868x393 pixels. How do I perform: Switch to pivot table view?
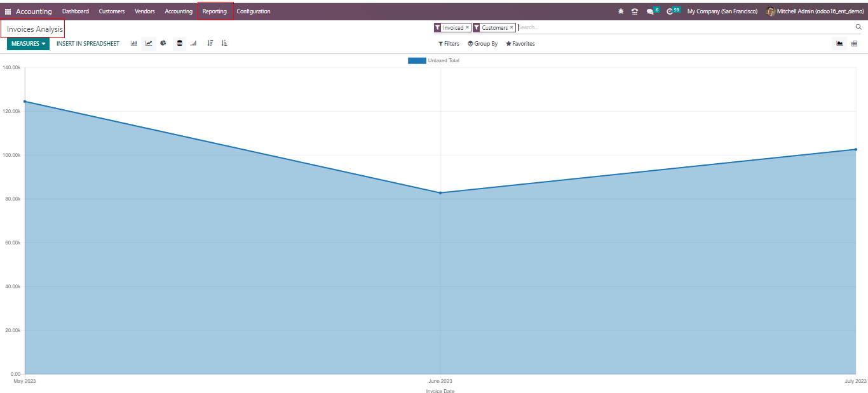tap(854, 44)
